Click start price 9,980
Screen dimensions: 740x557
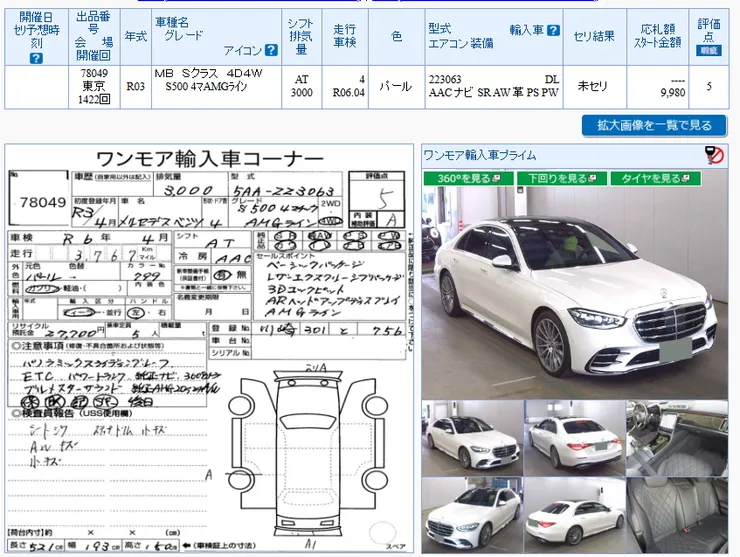tap(673, 93)
